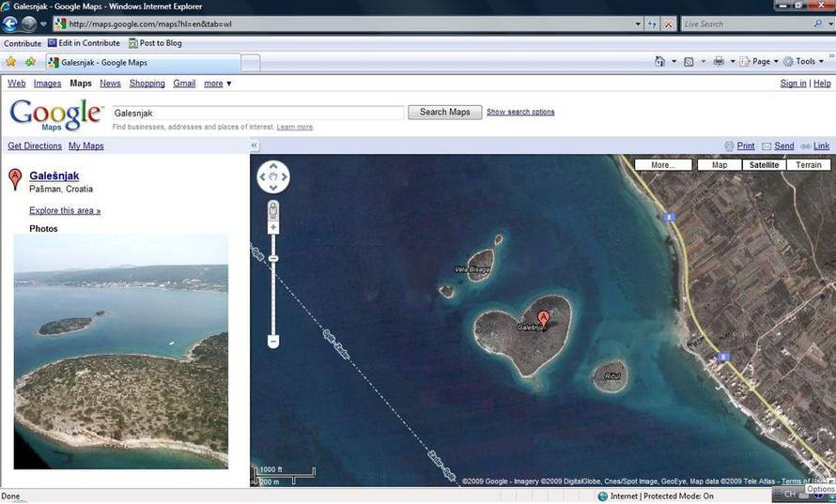Pan map down with the bottom arrow
The image size is (836, 504).
[x=273, y=188]
